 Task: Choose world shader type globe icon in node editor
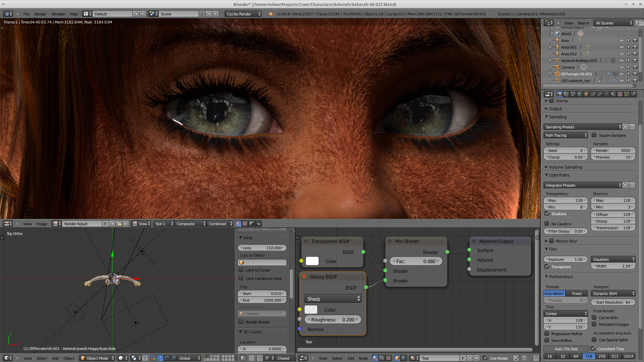coord(404,358)
